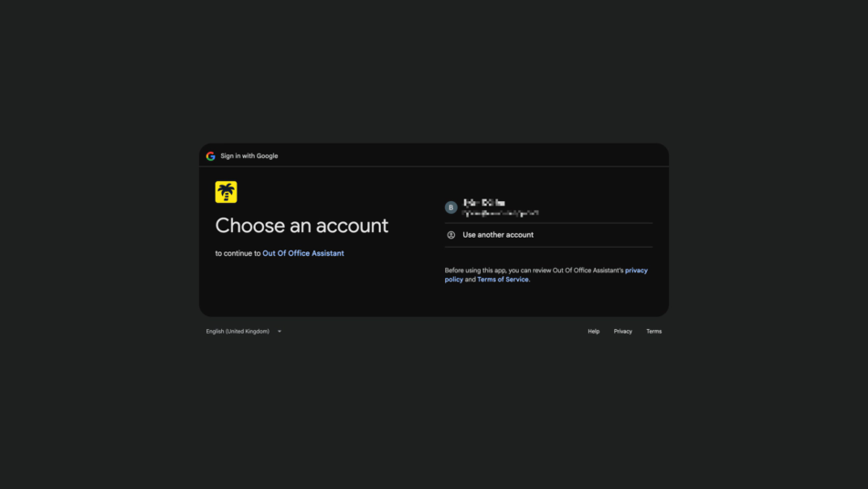Click the Choose an account heading
The height and width of the screenshot is (489, 868).
point(302,226)
